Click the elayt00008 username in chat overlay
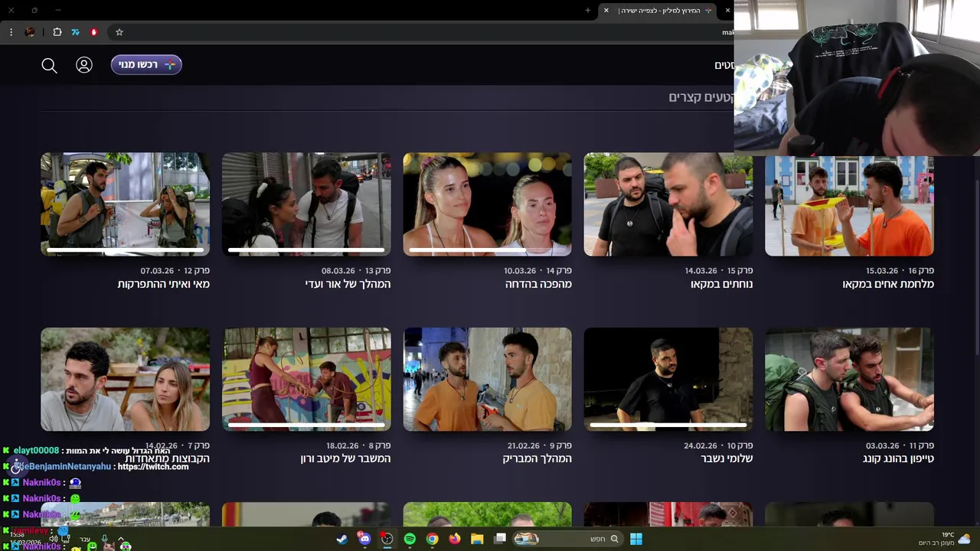Viewport: 980px width, 551px height. [36, 451]
